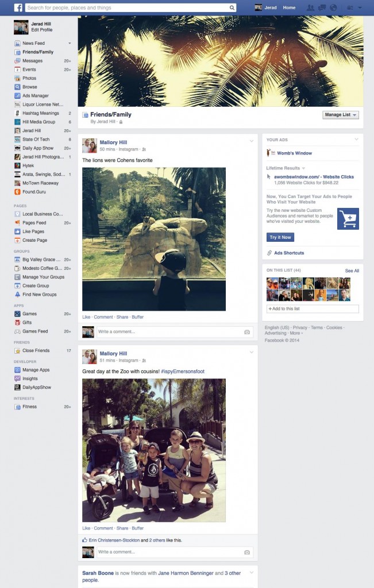Click the Find New Groups icon

[x=17, y=295]
